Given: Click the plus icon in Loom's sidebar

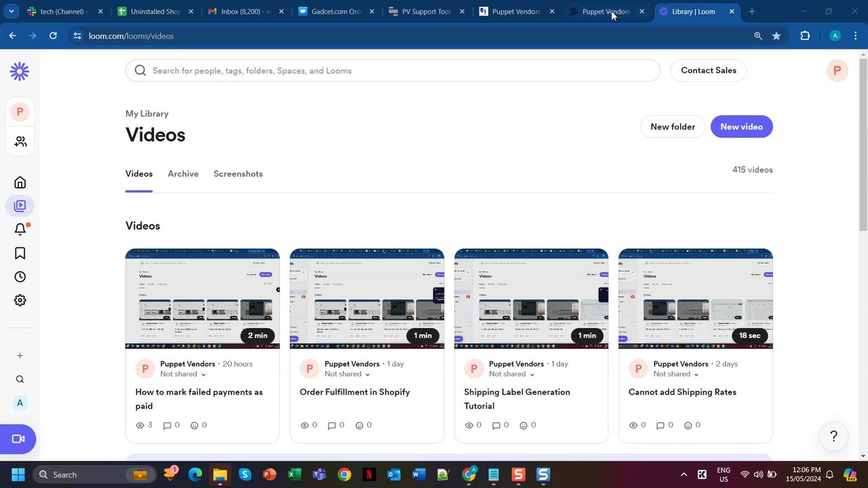Looking at the screenshot, I should 20,356.
